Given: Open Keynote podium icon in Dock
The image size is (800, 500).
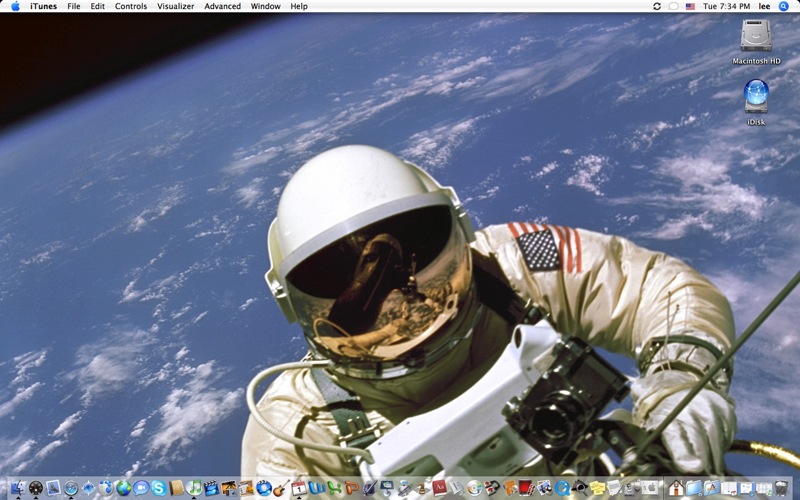Looking at the screenshot, I should 387,488.
